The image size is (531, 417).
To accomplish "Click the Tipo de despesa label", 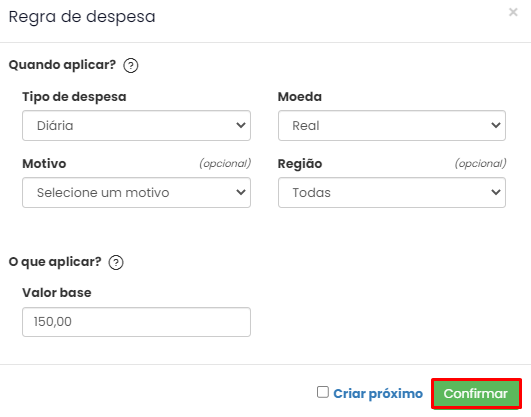I will [74, 97].
